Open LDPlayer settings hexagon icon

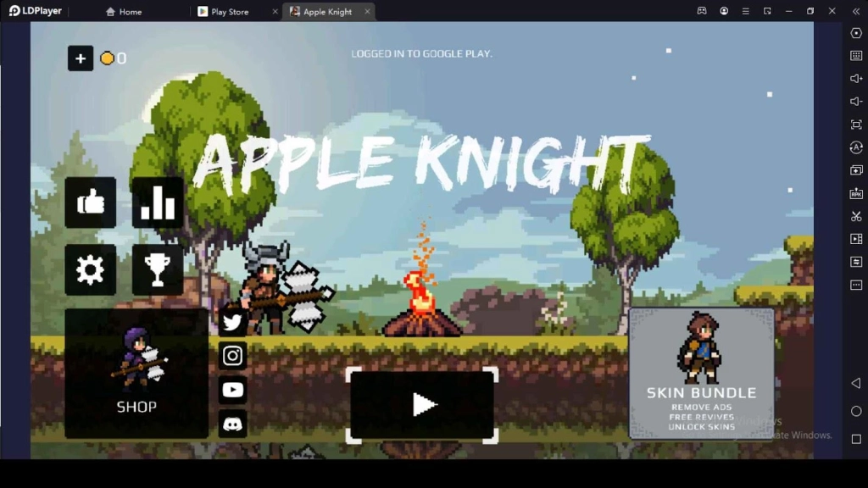[856, 33]
